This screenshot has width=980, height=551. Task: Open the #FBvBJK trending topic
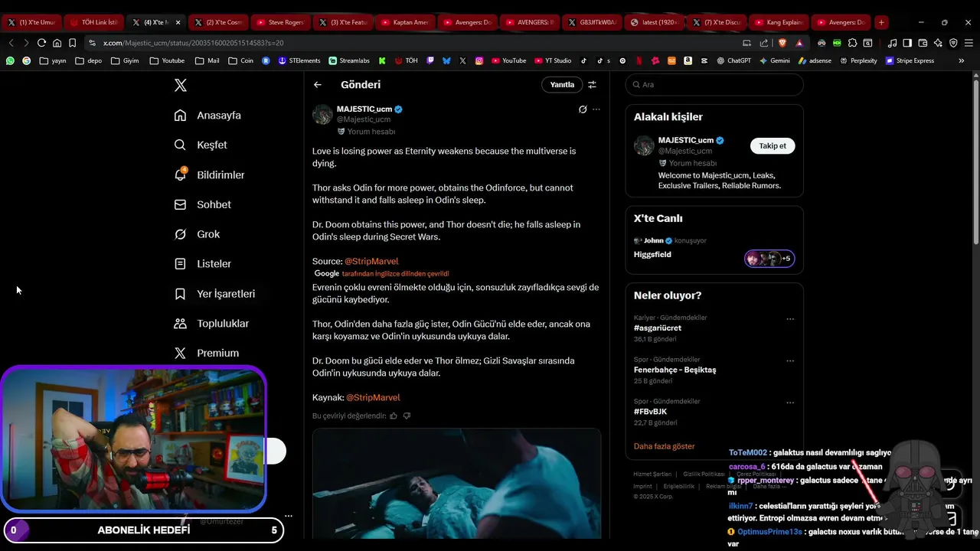(x=650, y=412)
